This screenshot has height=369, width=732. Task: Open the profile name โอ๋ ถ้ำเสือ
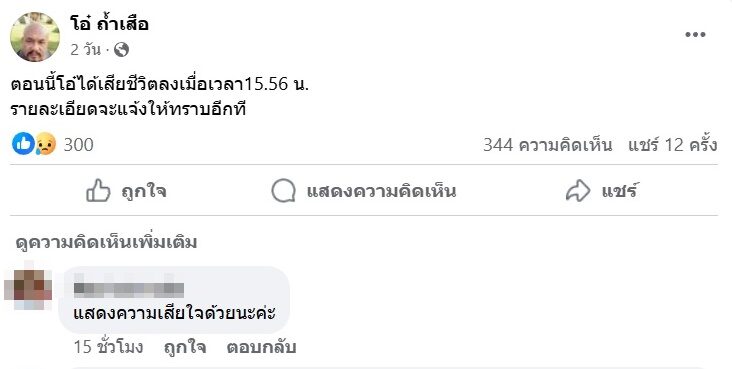[109, 23]
